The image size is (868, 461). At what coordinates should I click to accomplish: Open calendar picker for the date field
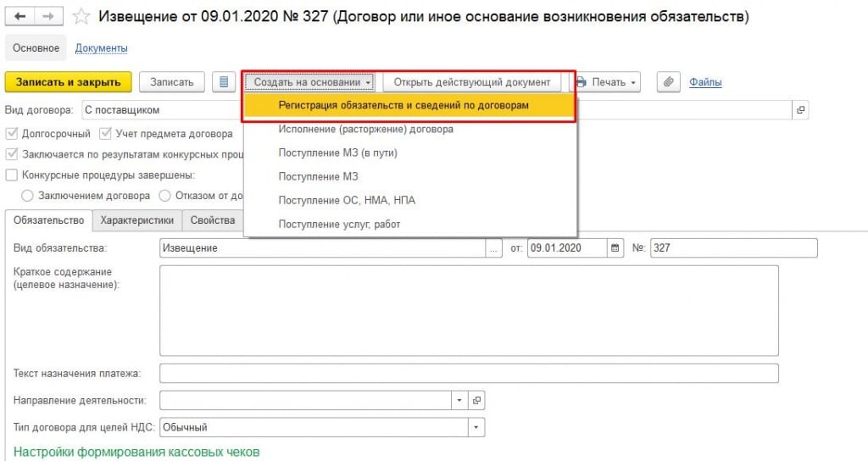pyautogui.click(x=615, y=248)
